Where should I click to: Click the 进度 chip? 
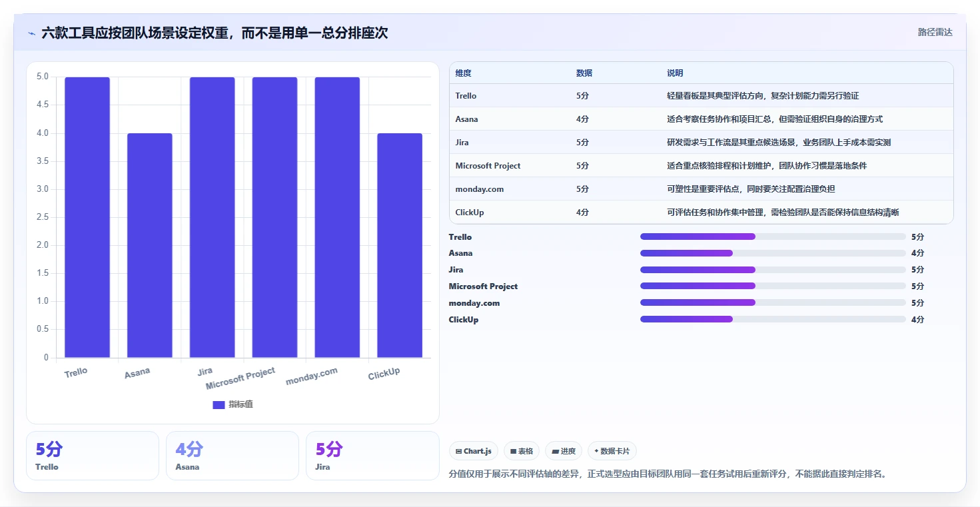(x=564, y=451)
